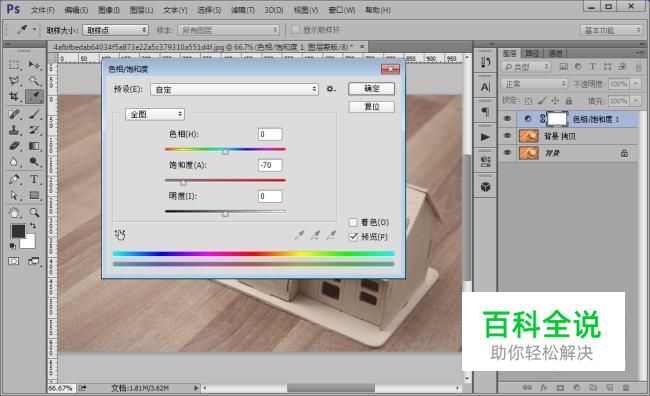Open the 正常 blend mode dropdown
Screen dimensions: 650x396
[534, 84]
